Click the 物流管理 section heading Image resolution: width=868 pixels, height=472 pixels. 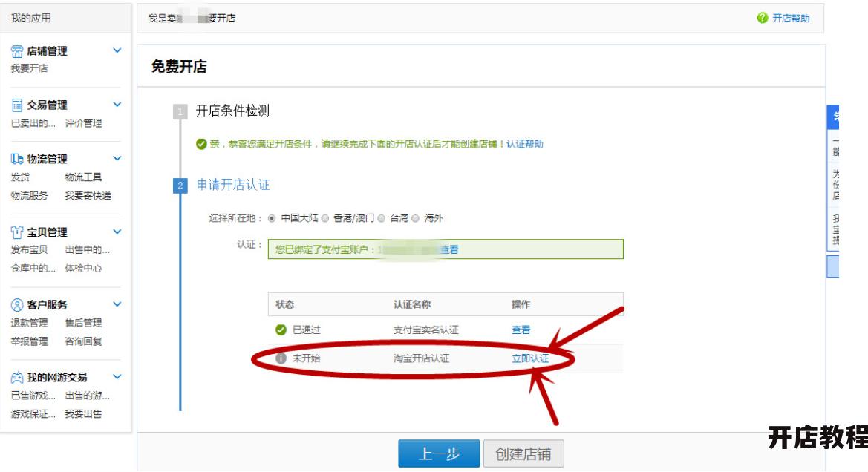coord(47,160)
